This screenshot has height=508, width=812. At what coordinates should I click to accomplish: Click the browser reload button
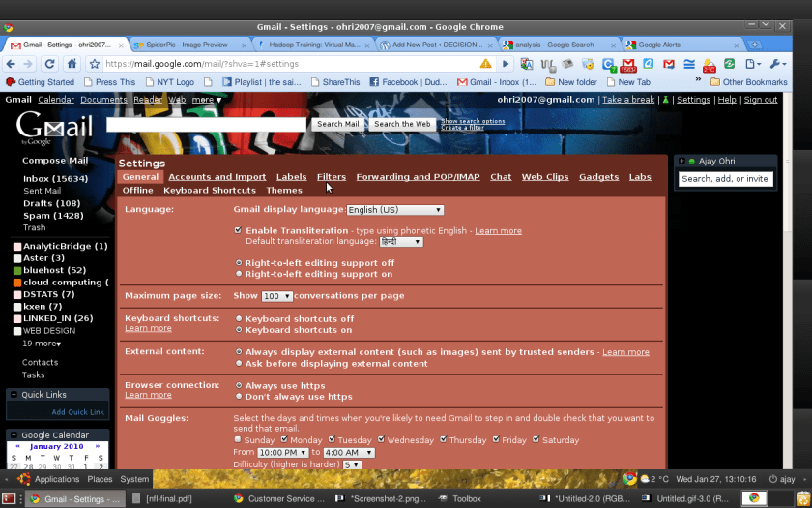[49, 64]
